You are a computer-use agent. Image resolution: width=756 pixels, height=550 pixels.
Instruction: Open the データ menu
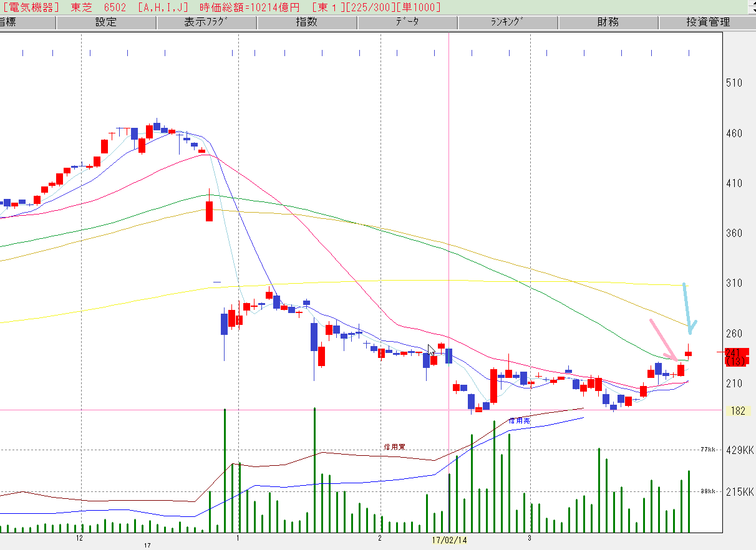tap(407, 22)
